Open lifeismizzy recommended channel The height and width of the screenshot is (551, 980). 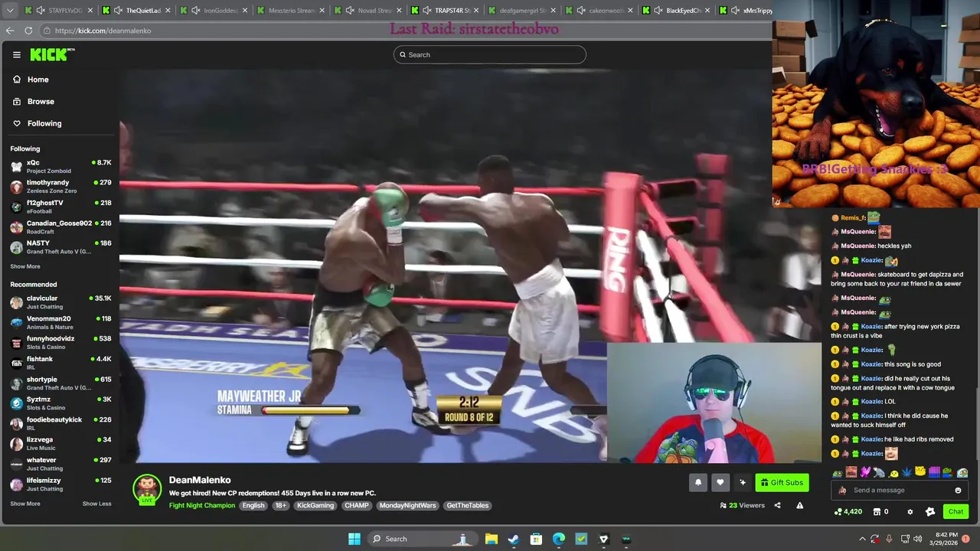(60, 484)
